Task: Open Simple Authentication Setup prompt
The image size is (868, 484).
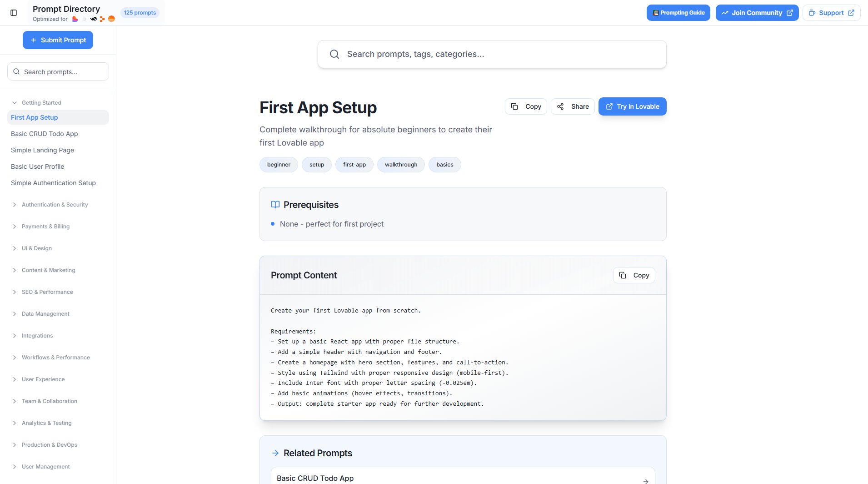Action: (58, 183)
